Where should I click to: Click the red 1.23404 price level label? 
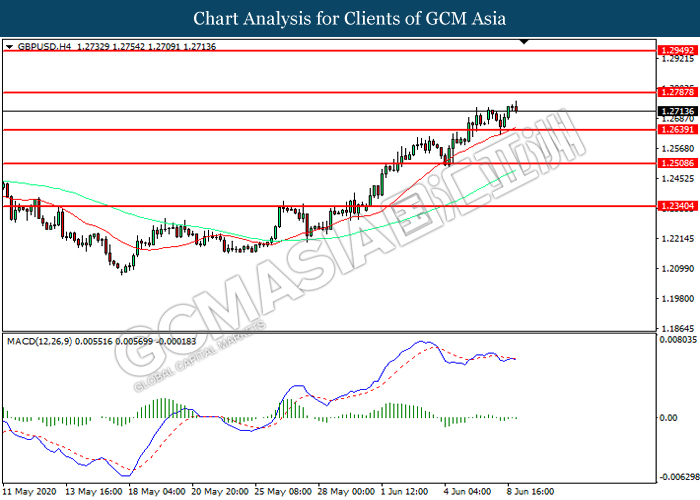(x=677, y=206)
